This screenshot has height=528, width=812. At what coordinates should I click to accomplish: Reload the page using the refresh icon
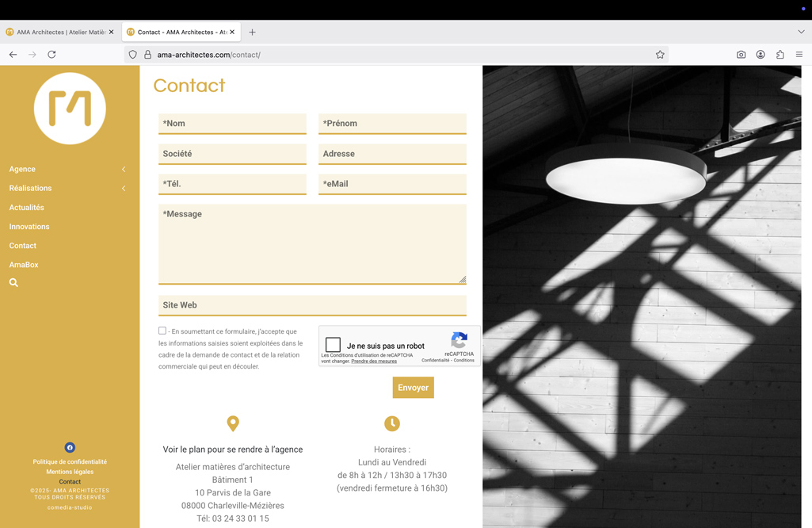(x=51, y=55)
